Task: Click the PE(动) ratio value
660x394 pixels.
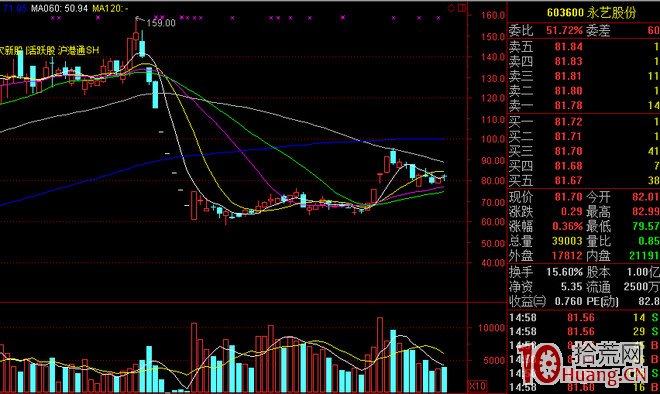Action: [649, 301]
